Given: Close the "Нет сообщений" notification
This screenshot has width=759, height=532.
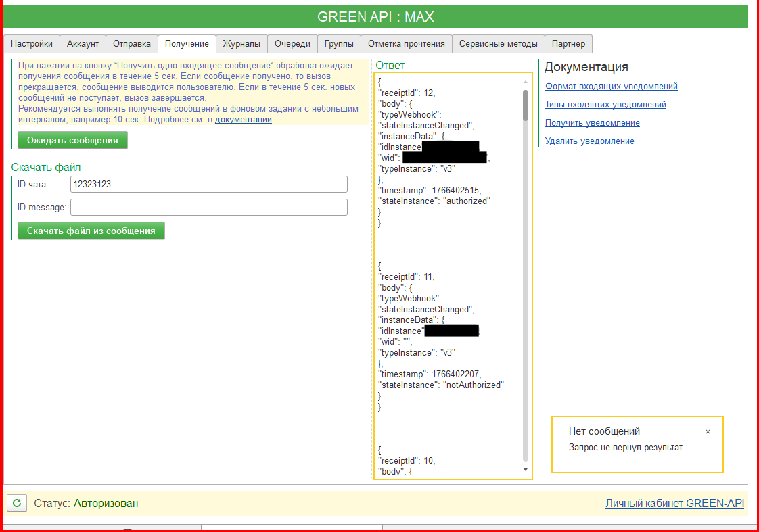Looking at the screenshot, I should tap(708, 431).
